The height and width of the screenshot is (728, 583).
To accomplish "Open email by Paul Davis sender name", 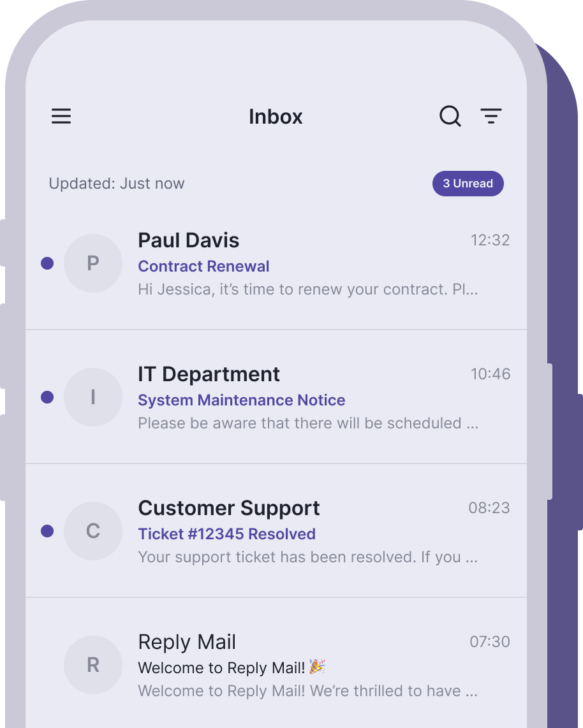I will tap(189, 240).
